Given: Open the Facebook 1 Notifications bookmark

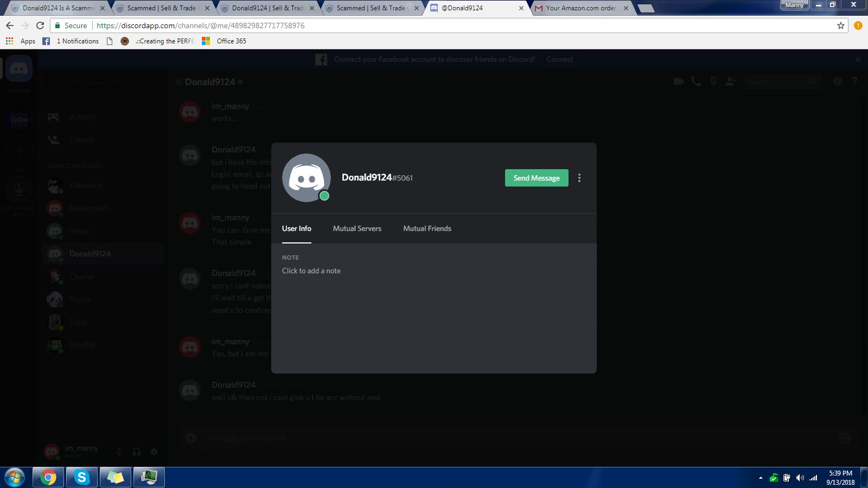Looking at the screenshot, I should 71,41.
